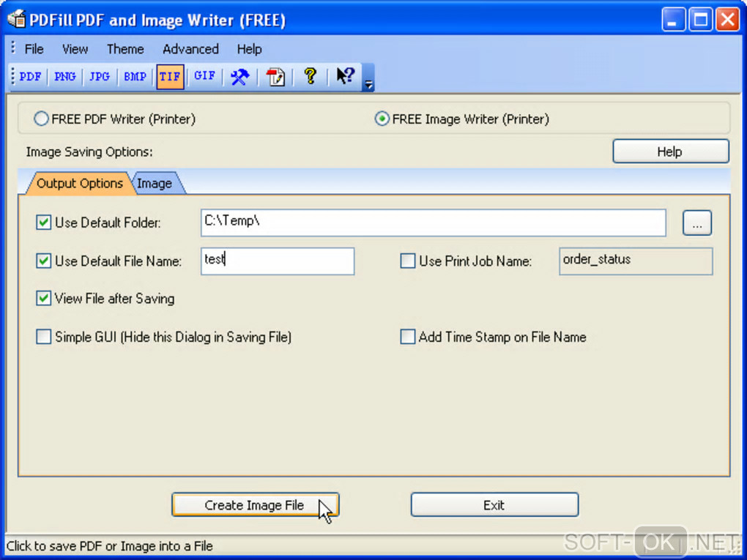Image resolution: width=747 pixels, height=560 pixels.
Task: Select the PDF format toolbar icon
Action: [30, 76]
